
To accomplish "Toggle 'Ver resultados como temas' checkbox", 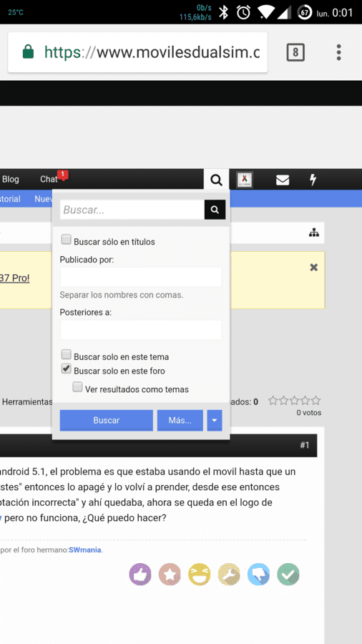I will point(77,387).
